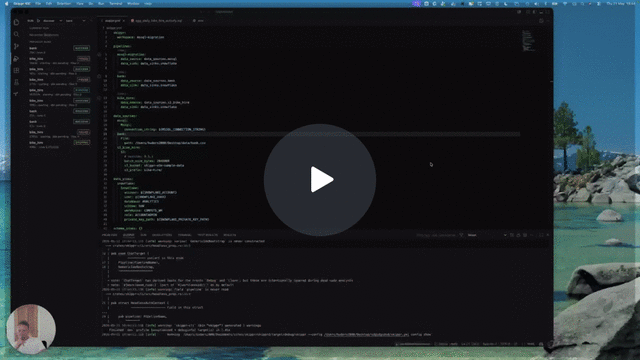Click the filter funnel icon in panel
Screen dimensions: 640x360
pos(462,235)
